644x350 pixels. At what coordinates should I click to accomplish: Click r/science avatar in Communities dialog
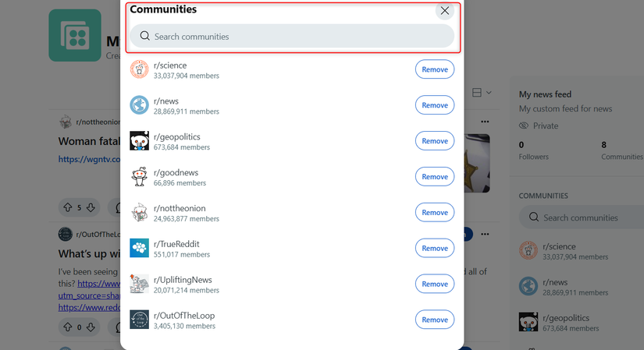coord(139,69)
